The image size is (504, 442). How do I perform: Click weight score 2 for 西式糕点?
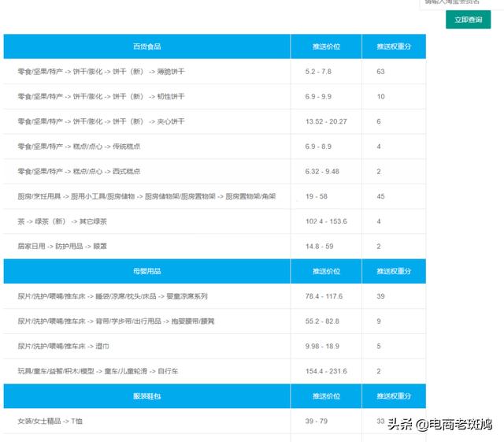pos(379,172)
